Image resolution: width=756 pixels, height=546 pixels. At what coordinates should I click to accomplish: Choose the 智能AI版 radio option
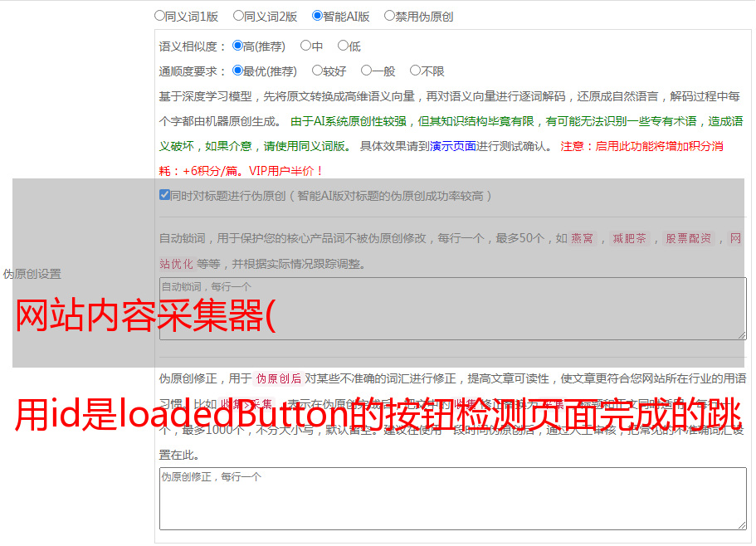[x=317, y=16]
